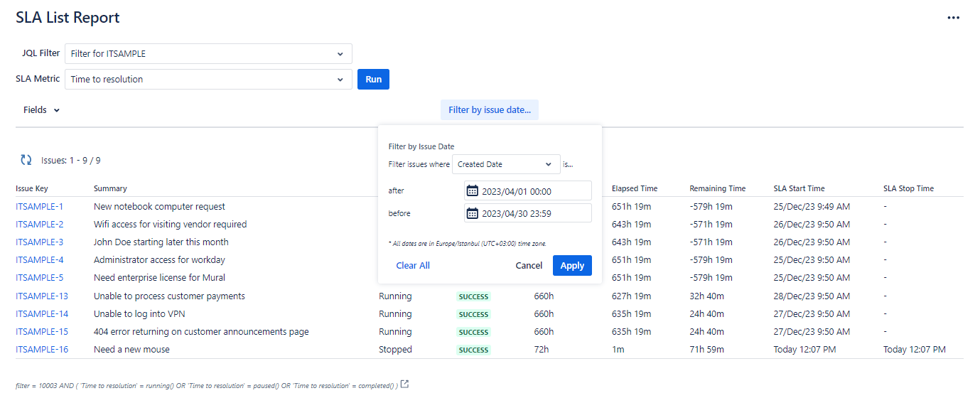The height and width of the screenshot is (403, 980).
Task: Toggle the Filter by issue date button
Action: point(490,110)
